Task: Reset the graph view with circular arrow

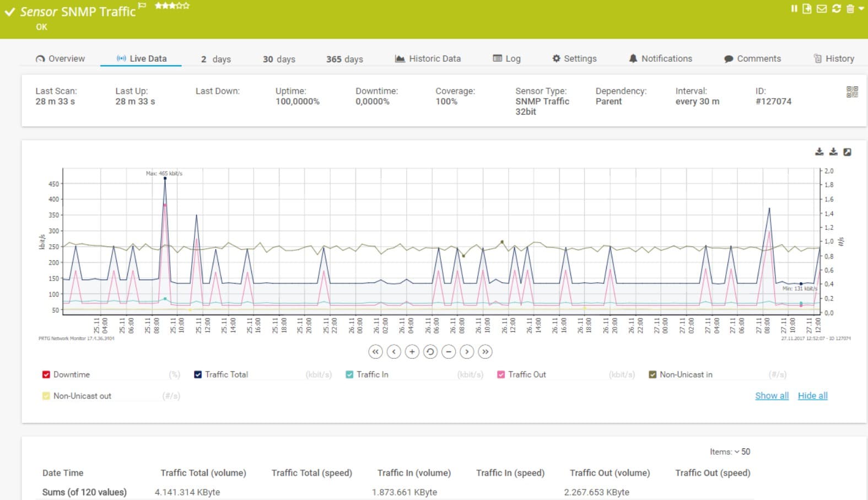Action: (430, 352)
